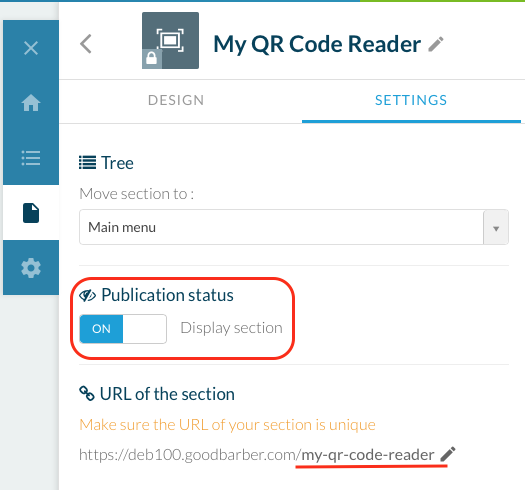Click the white OFF side of toggle
Image resolution: width=525 pixels, height=490 pixels.
pos(145,329)
